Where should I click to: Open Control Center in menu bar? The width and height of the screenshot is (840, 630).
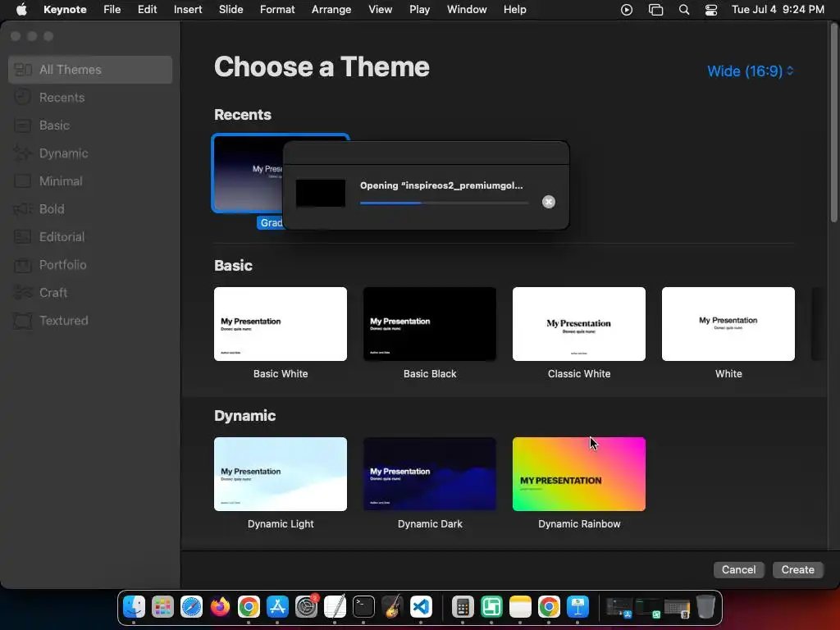711,10
